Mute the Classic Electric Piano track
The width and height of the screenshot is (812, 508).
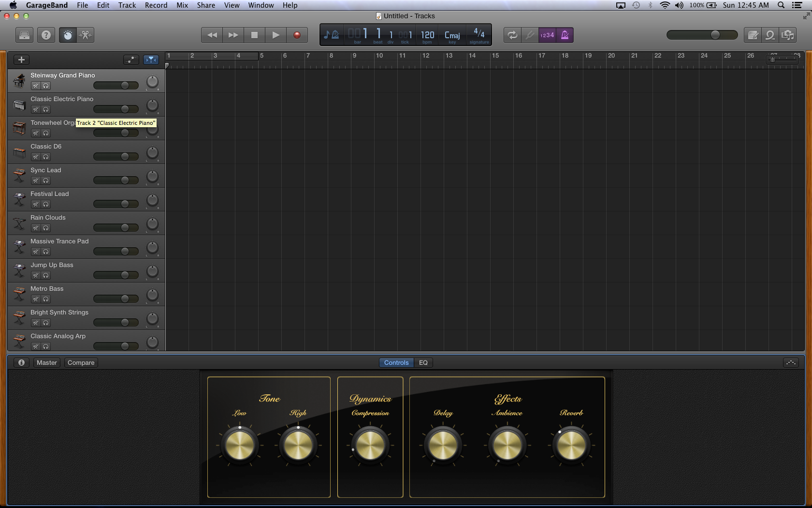[36, 109]
